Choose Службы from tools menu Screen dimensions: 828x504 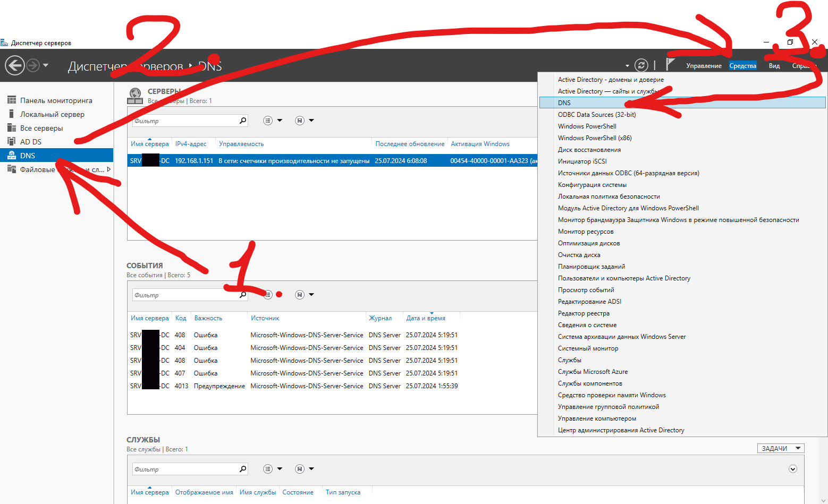click(682, 360)
